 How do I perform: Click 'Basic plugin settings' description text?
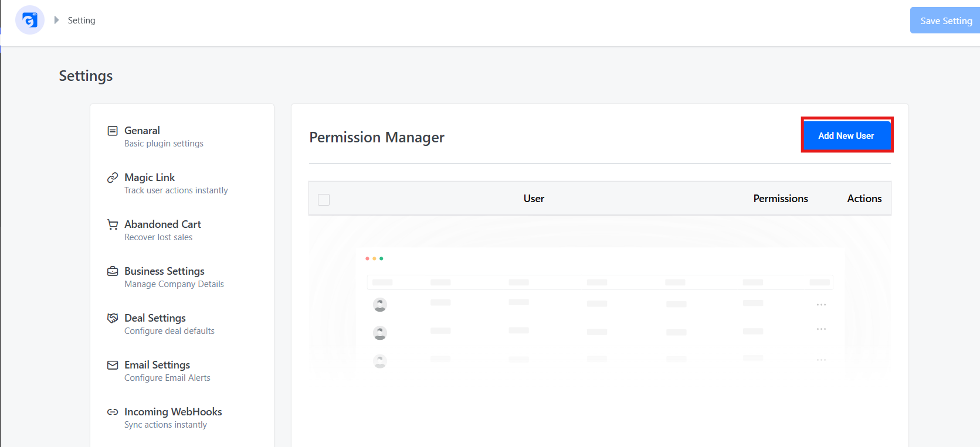164,144
